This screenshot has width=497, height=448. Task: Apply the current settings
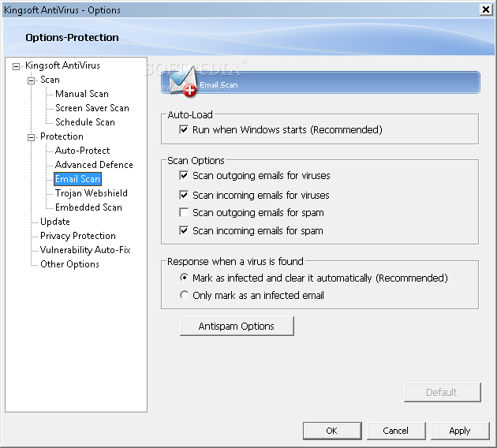pyautogui.click(x=460, y=431)
